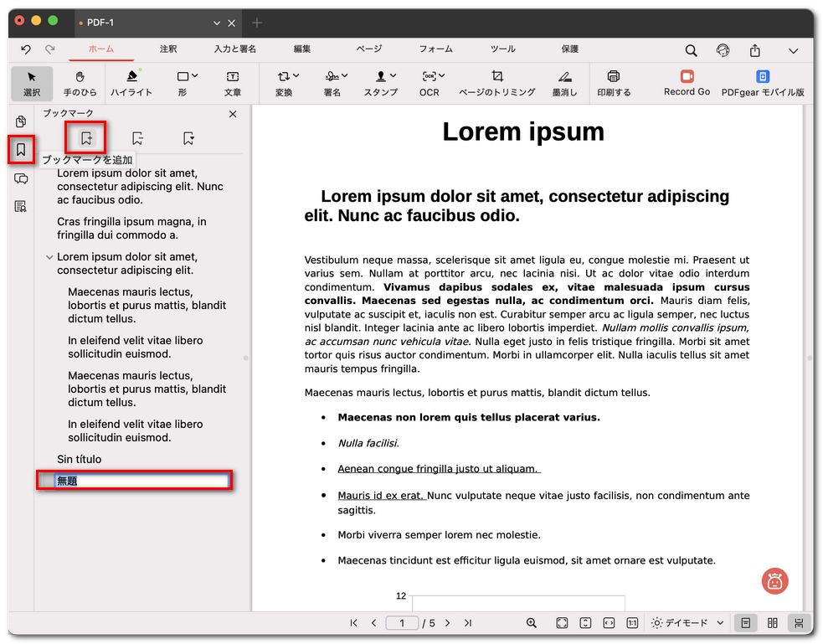Switch to the 注釈 ribbon tab

click(168, 49)
